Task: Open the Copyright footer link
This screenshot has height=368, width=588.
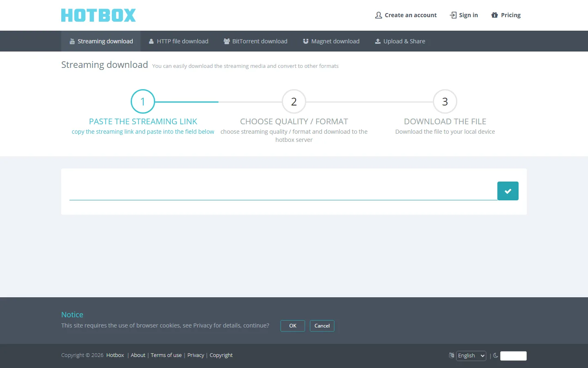Action: tap(221, 355)
